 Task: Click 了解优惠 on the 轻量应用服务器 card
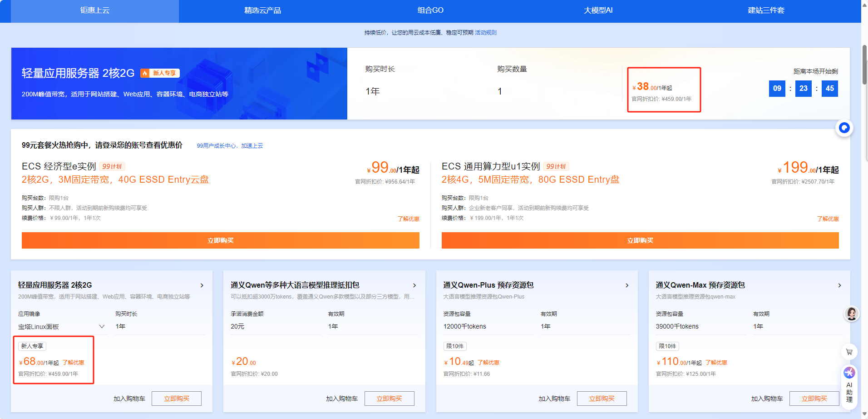[x=74, y=363]
